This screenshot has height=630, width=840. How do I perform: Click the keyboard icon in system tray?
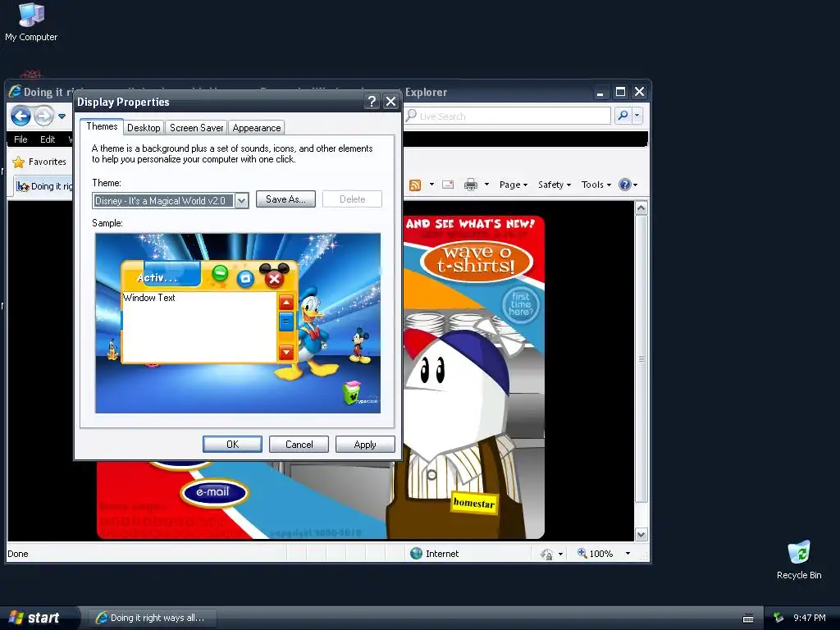point(748,619)
